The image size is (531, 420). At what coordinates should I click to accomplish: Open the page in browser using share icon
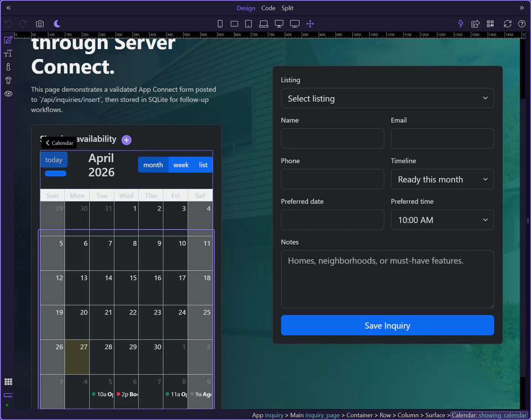pos(476,24)
